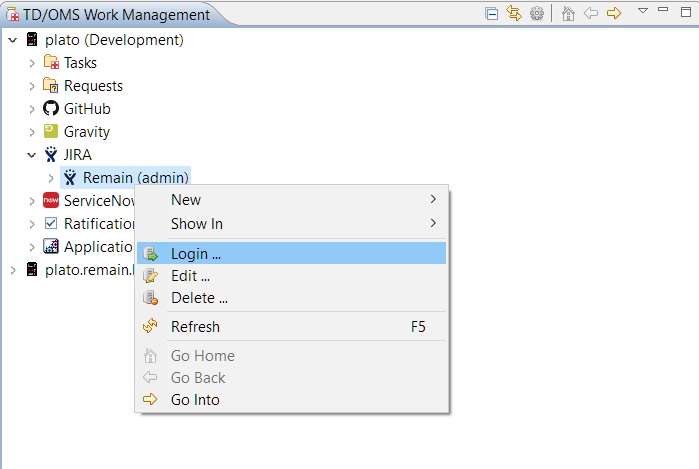Expand the Requests tree node
This screenshot has height=469, width=699.
click(x=32, y=86)
